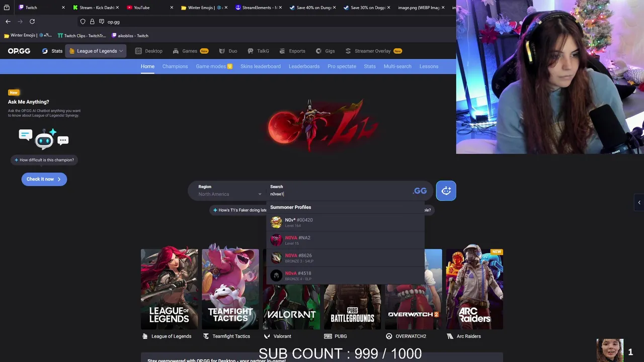
Task: Open the Gigs page
Action: click(x=325, y=51)
